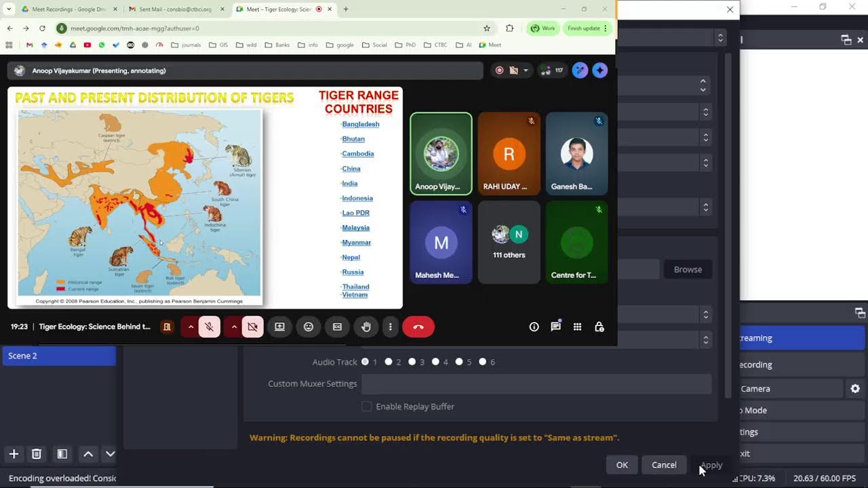Open the Work profile chip in Chrome
868x488 pixels.
click(x=543, y=28)
